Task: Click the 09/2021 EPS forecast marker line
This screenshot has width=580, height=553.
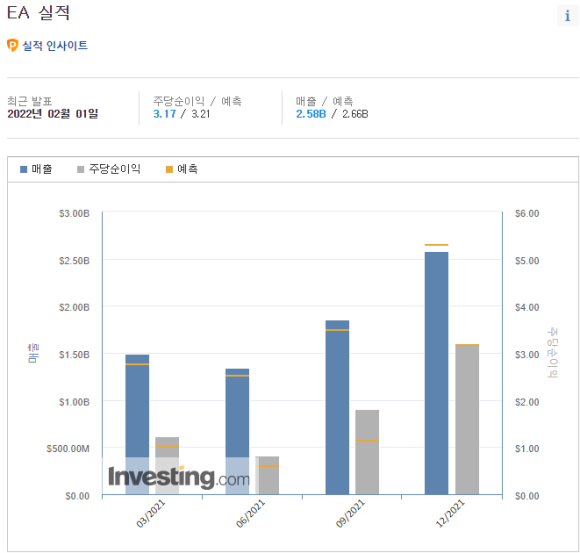Action: (367, 441)
